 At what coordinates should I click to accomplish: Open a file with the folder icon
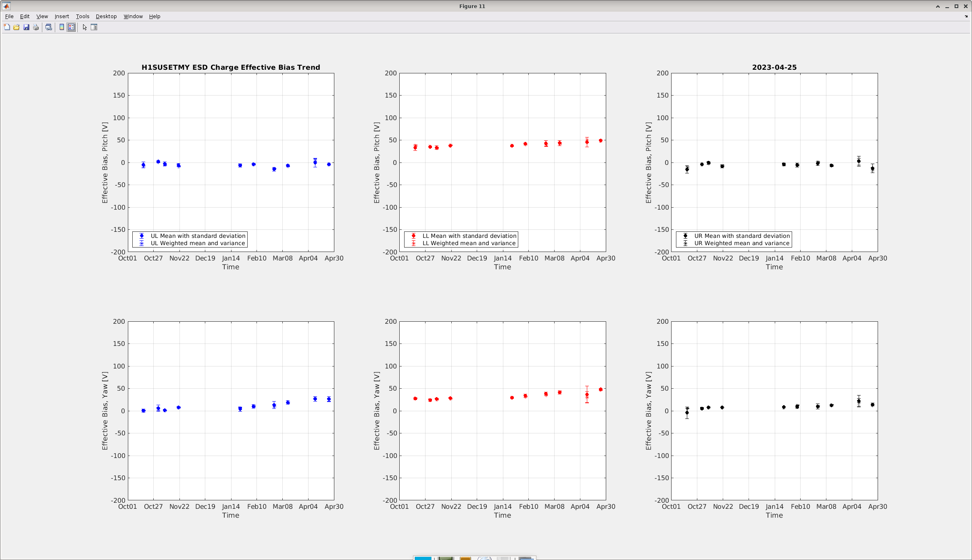pyautogui.click(x=17, y=27)
